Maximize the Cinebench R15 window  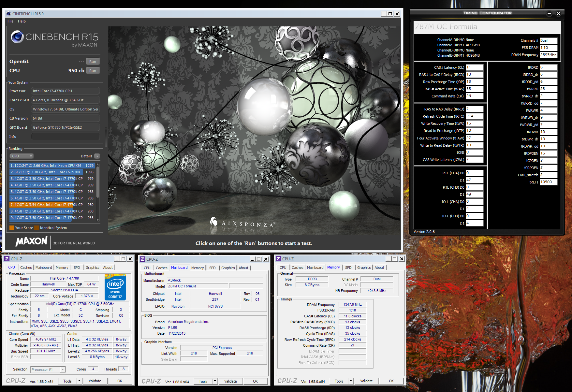(390, 14)
